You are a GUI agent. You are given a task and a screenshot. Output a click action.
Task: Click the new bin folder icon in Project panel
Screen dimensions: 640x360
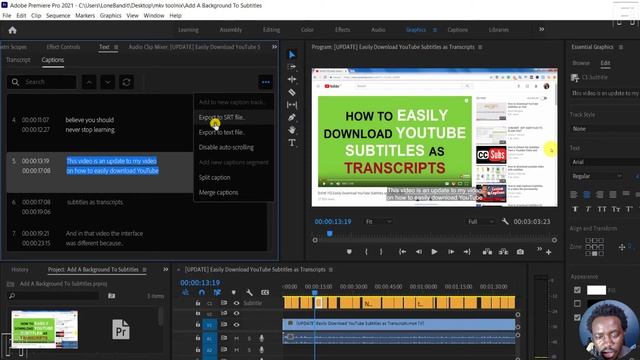click(111, 296)
